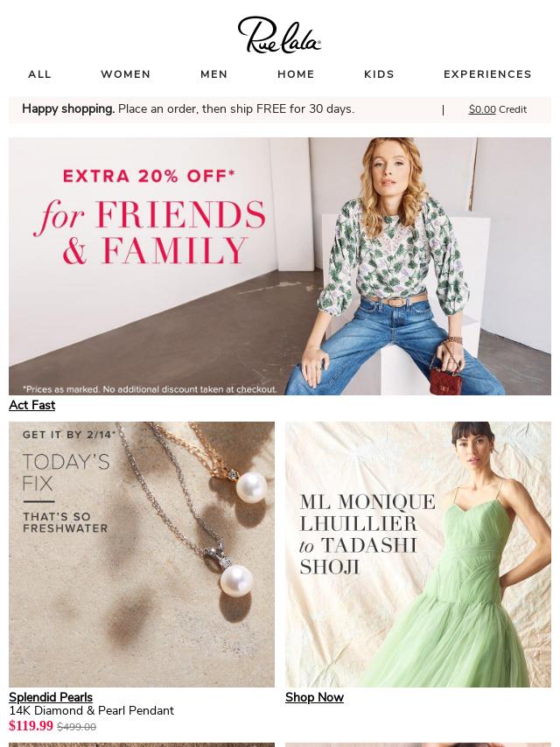Open the Today's Fix pearl pendant image
The image size is (560, 747).
(142, 554)
